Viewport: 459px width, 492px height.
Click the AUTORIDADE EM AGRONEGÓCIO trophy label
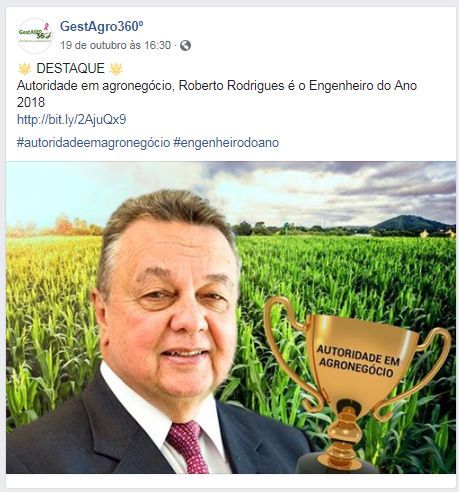357,361
